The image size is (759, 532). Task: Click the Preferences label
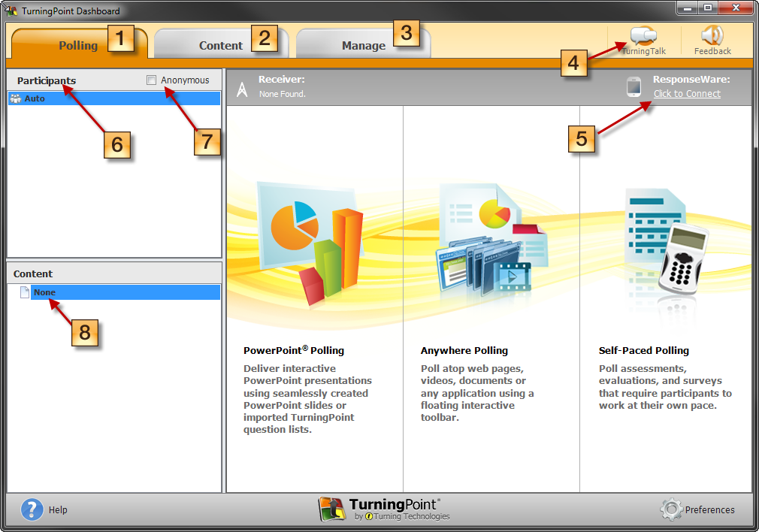(x=709, y=509)
